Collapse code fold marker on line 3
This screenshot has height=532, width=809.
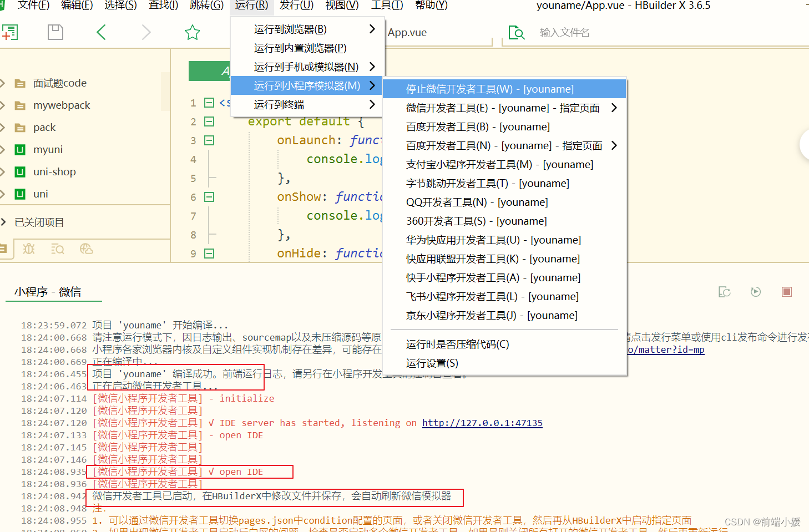[x=209, y=140]
